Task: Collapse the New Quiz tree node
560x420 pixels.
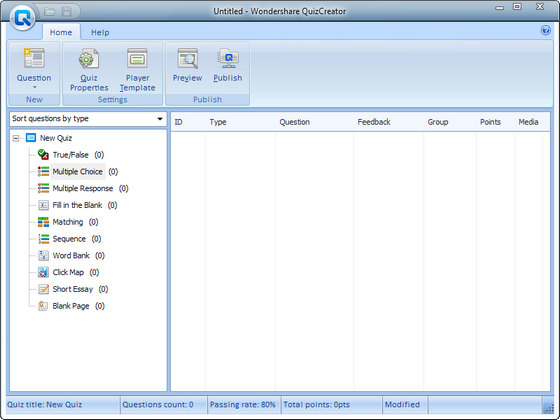Action: 16,138
